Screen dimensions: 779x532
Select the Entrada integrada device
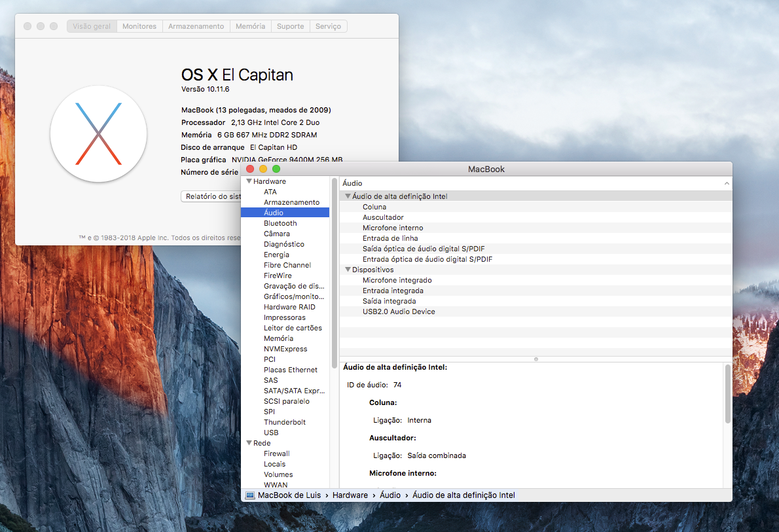tap(535, 291)
